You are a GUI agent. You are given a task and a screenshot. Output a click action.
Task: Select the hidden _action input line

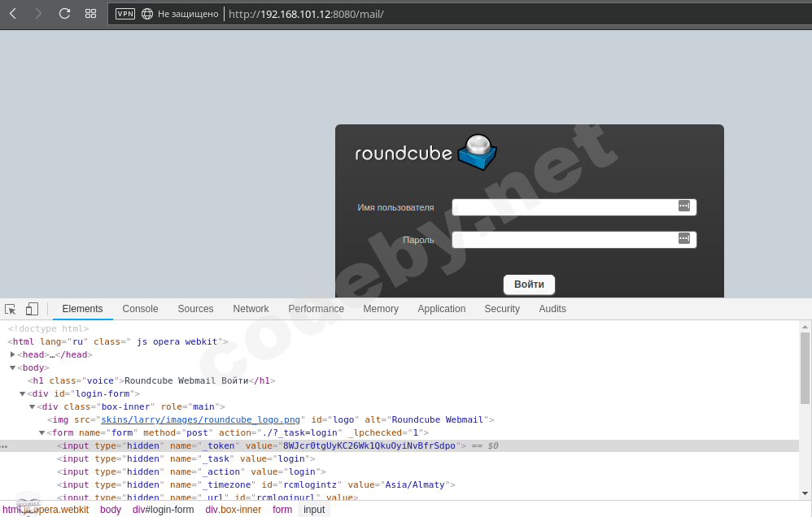point(191,471)
